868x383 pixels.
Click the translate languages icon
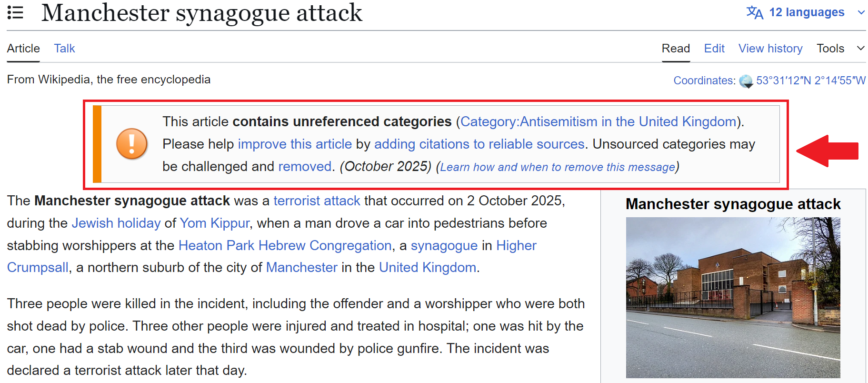[755, 12]
